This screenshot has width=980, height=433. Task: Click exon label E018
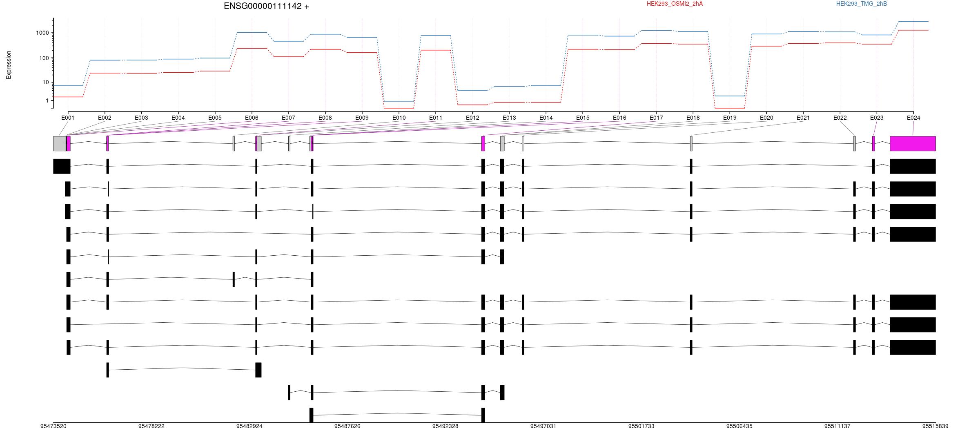pyautogui.click(x=693, y=118)
